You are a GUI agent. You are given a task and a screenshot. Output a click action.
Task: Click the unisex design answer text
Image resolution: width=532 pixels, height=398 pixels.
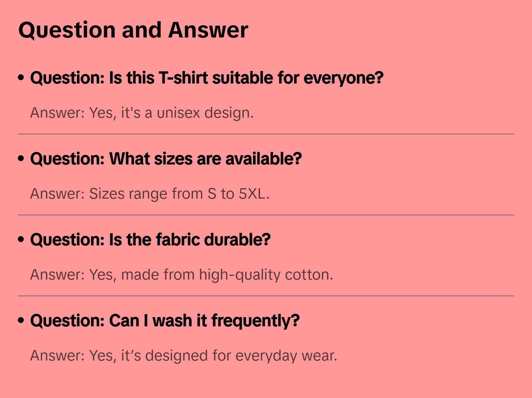tap(142, 113)
